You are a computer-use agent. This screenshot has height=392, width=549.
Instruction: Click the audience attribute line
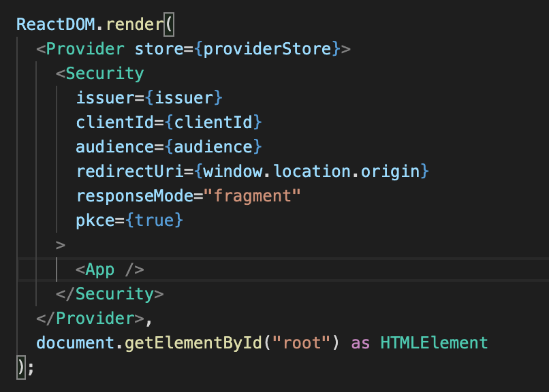tap(169, 147)
